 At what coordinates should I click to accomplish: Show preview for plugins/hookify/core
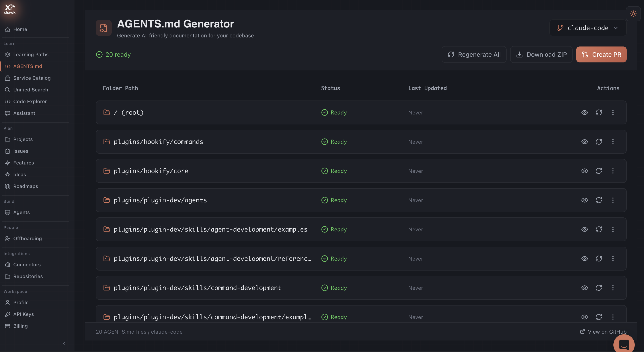(585, 171)
